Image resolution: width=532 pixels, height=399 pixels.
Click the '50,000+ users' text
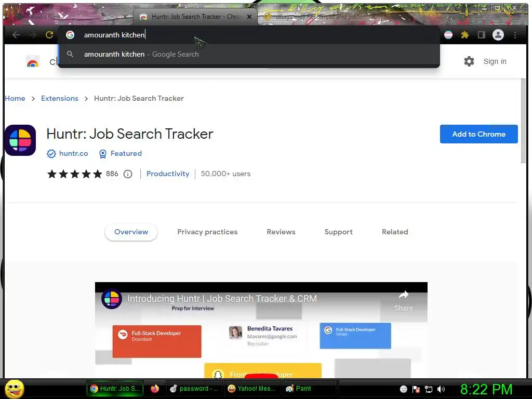tap(225, 174)
